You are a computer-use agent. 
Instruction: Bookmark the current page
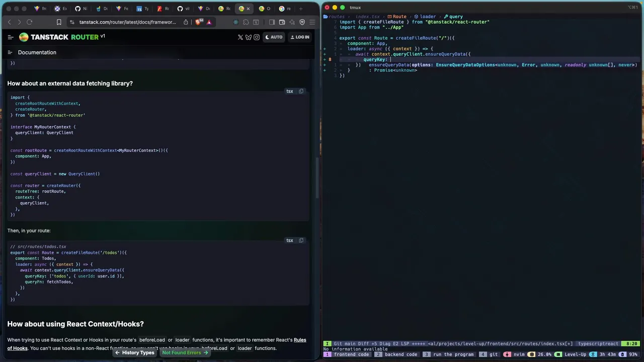click(x=59, y=22)
